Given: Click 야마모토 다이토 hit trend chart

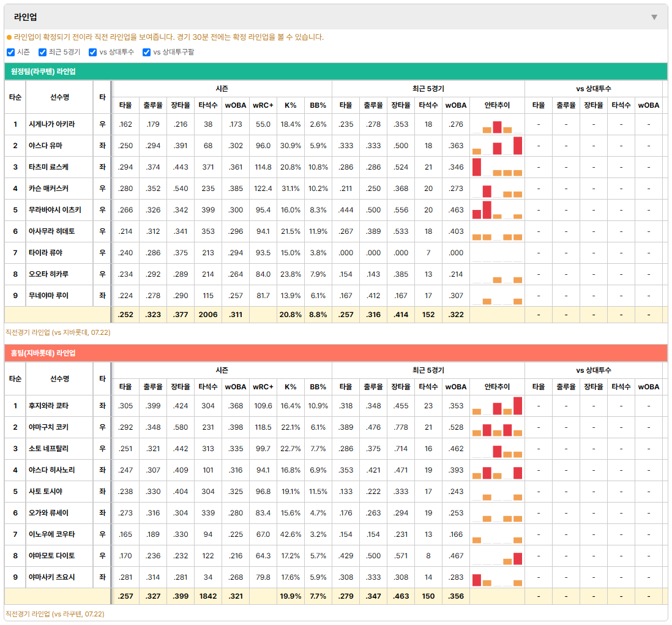Looking at the screenshot, I should pos(497,556).
